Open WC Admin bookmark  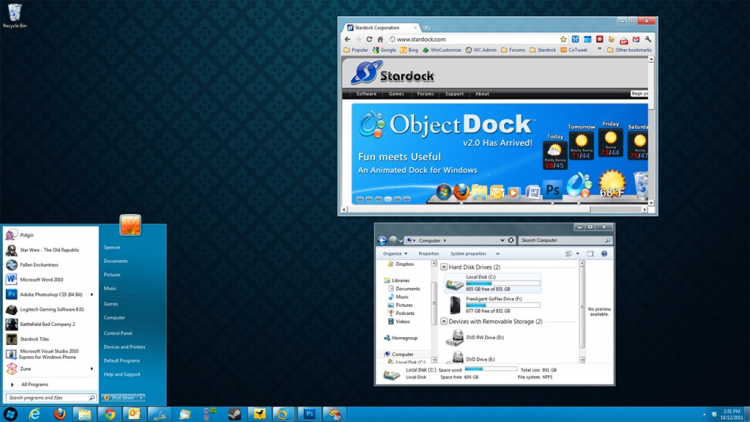(x=481, y=50)
